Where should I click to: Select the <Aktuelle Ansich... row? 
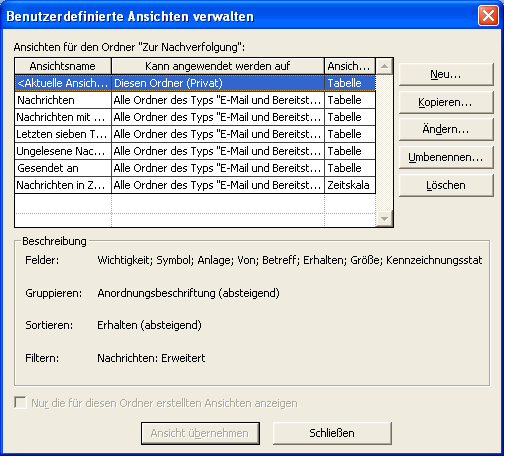point(195,83)
